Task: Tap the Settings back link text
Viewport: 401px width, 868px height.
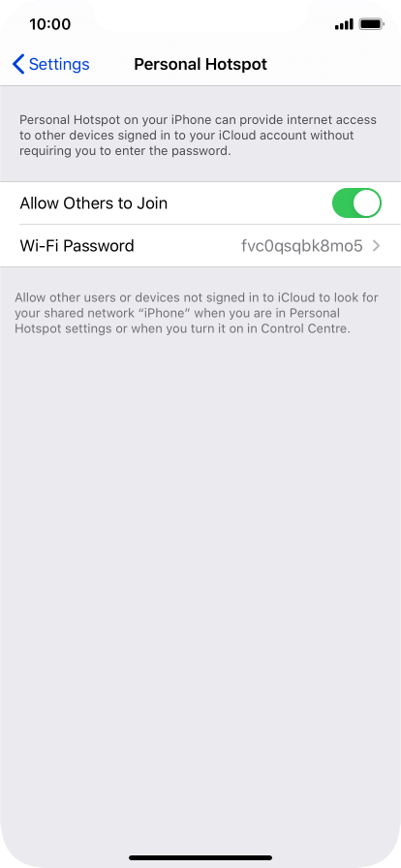Action: pyautogui.click(x=59, y=64)
